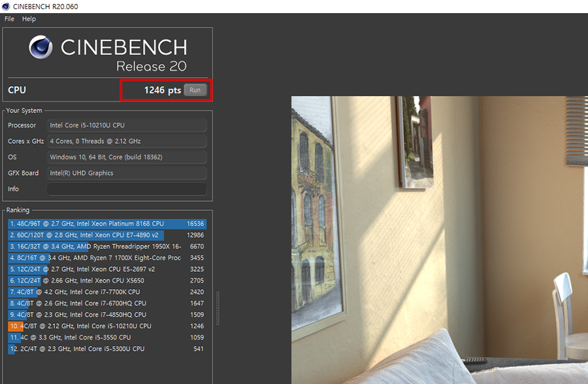Select ranking row Xeon CPU E5-2697 v2
This screenshot has width=588, height=384.
coord(107,269)
